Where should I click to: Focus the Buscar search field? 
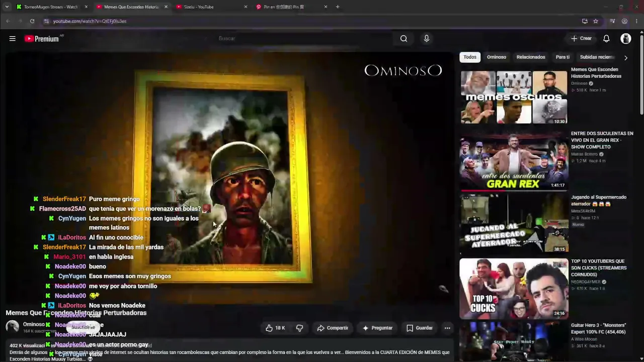pos(304,39)
